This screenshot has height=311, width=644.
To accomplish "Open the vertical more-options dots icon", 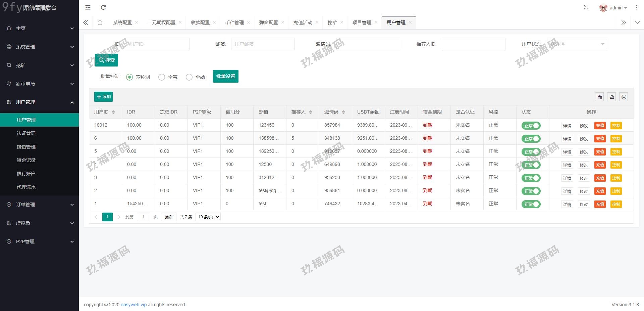I will [x=636, y=7].
